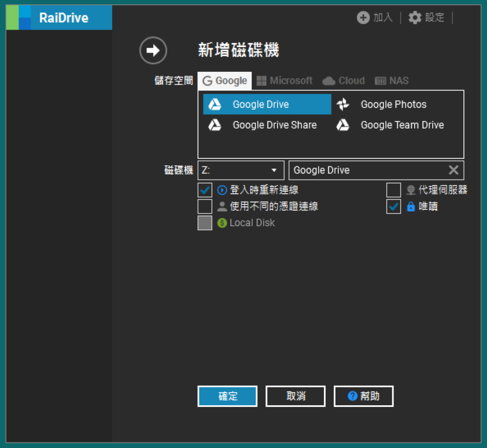Image resolution: width=487 pixels, height=448 pixels.
Task: Click the user credentials person icon
Action: pos(222,206)
